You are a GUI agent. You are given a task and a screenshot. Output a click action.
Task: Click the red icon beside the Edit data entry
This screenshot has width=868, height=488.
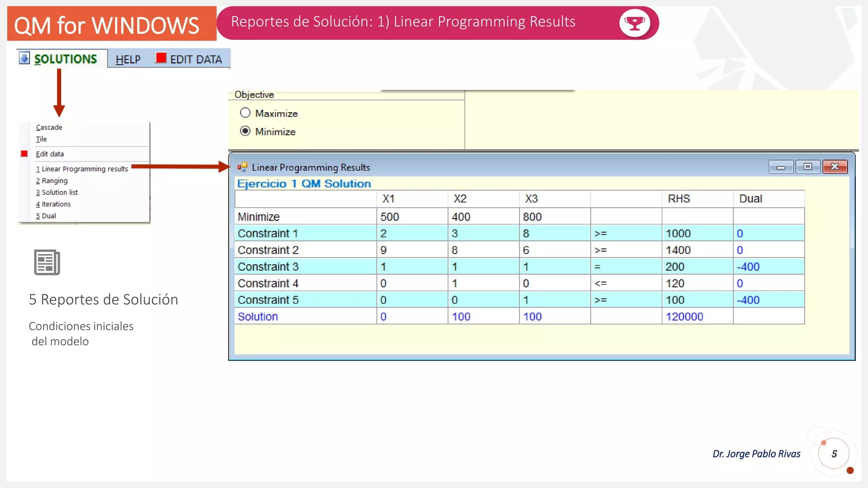(24, 154)
